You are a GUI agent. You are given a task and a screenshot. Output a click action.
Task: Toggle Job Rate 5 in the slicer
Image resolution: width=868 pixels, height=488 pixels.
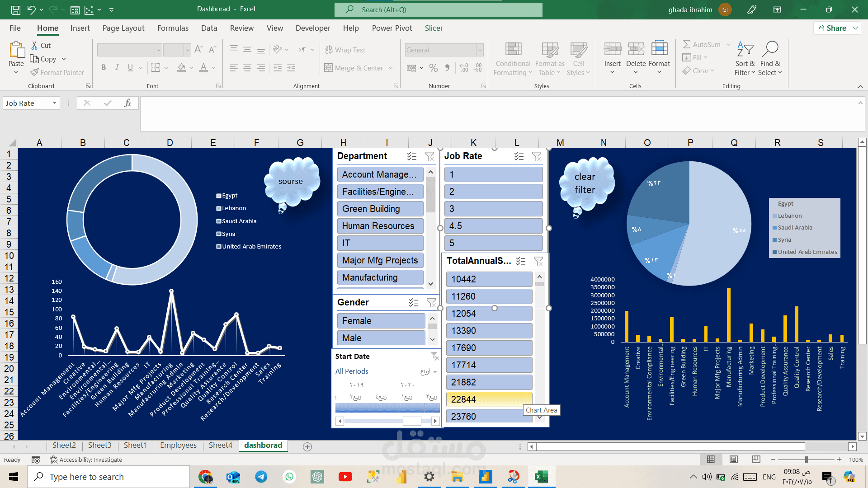493,243
